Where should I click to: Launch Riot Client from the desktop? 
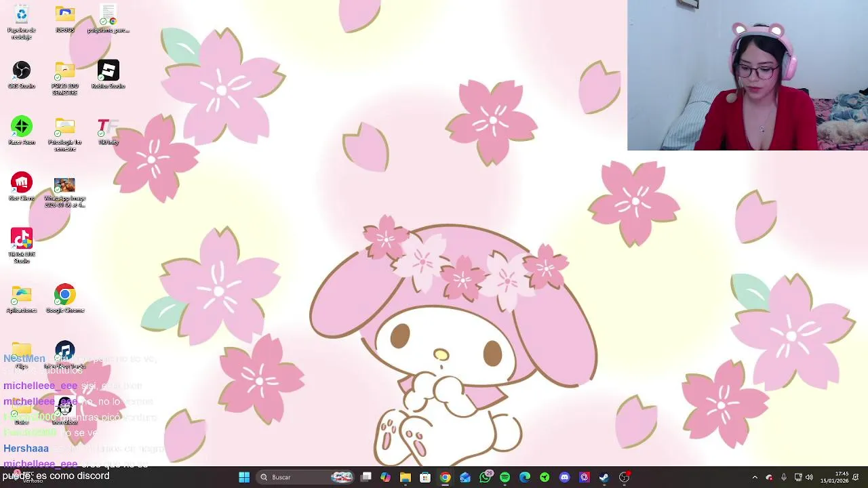(x=22, y=186)
